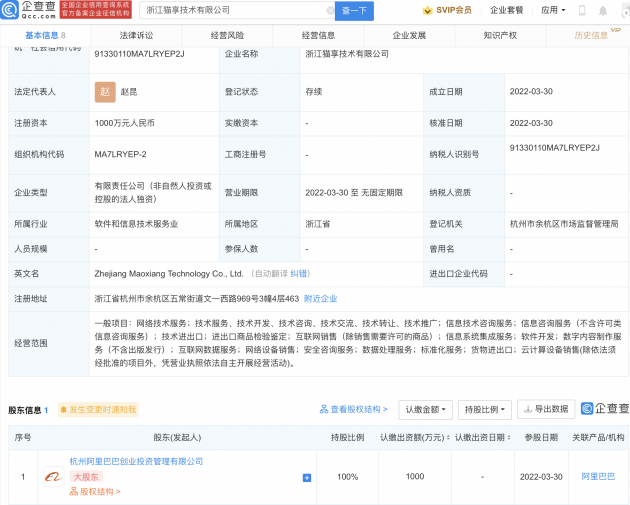Switch to the 企业发展 tab
This screenshot has width=630, height=505.
click(409, 35)
